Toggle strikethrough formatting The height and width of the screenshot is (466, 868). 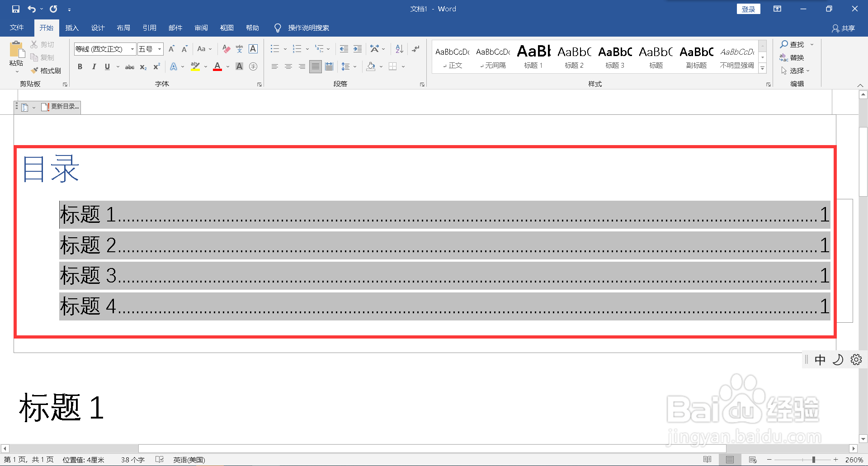(130, 67)
